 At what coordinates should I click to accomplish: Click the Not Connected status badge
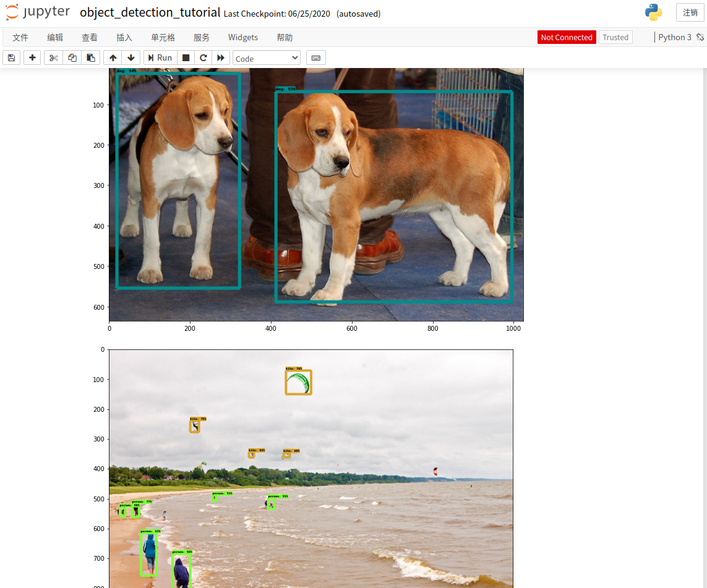567,37
